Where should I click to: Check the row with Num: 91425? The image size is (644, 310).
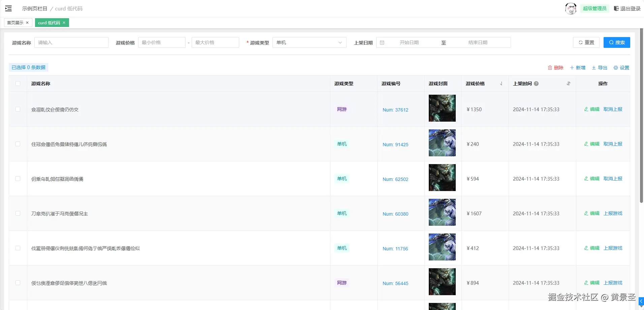point(18,144)
